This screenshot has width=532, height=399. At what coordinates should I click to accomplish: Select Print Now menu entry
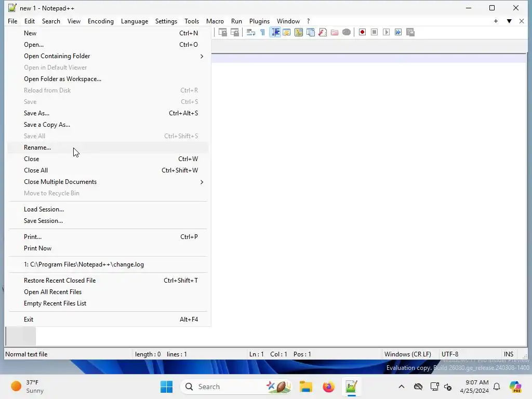point(108,248)
